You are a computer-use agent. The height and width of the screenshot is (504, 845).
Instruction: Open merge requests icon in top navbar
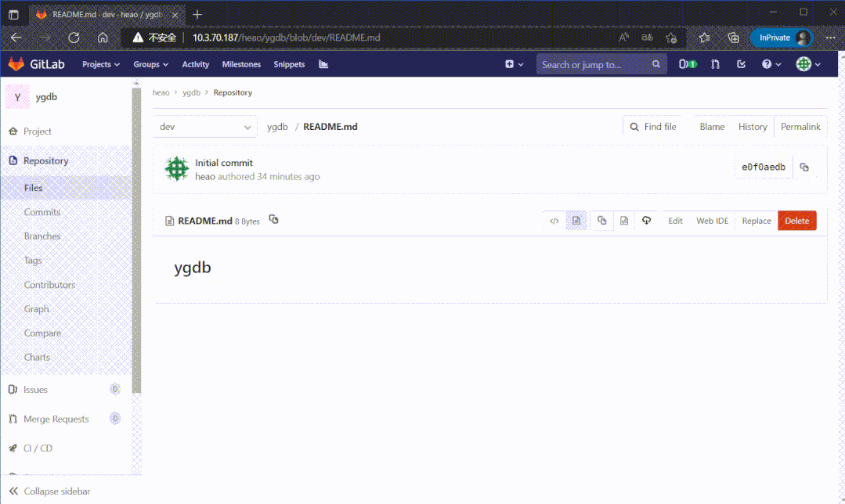715,64
